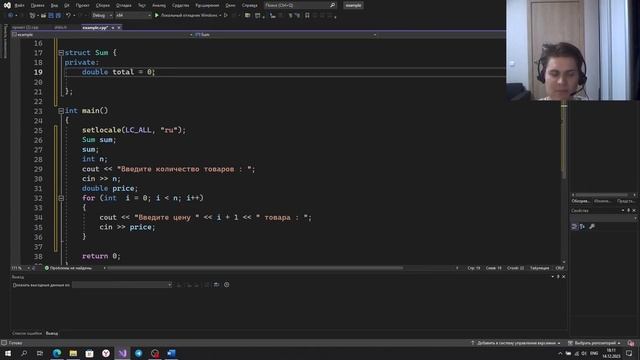
Task: Collapse the struct Sum code block
Action: (61, 53)
